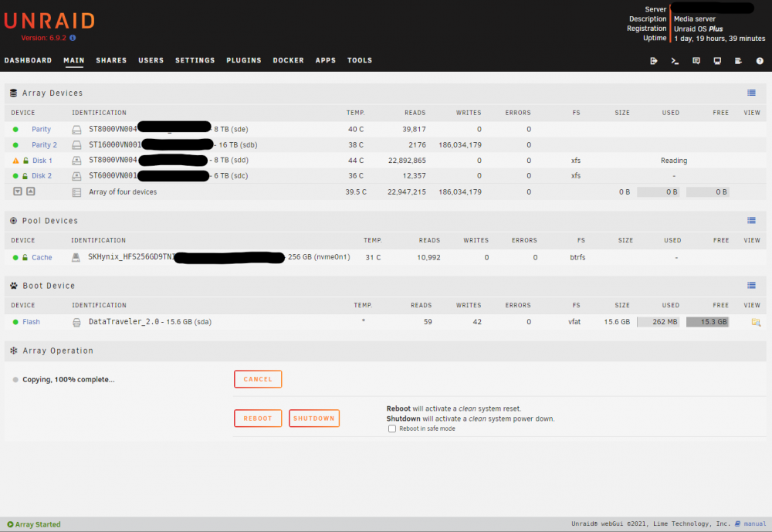
Task: Open the web terminal icon
Action: 675,60
